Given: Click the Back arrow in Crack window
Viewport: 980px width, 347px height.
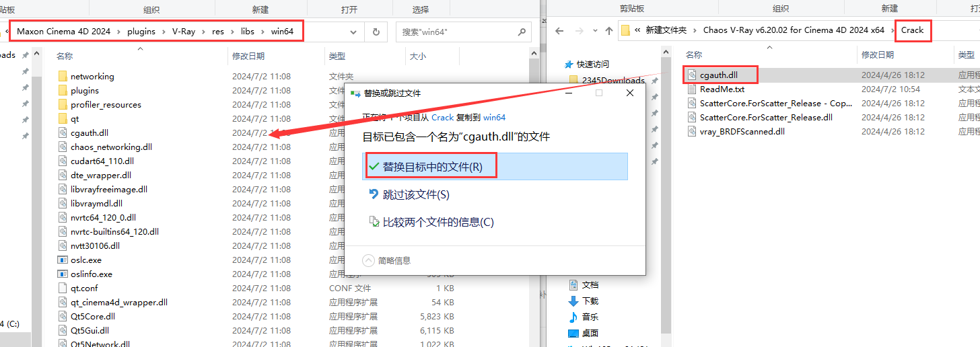Looking at the screenshot, I should [x=559, y=30].
